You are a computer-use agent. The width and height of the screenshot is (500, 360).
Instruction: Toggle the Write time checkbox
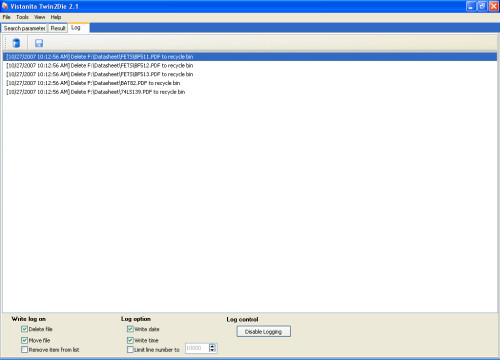(x=130, y=340)
